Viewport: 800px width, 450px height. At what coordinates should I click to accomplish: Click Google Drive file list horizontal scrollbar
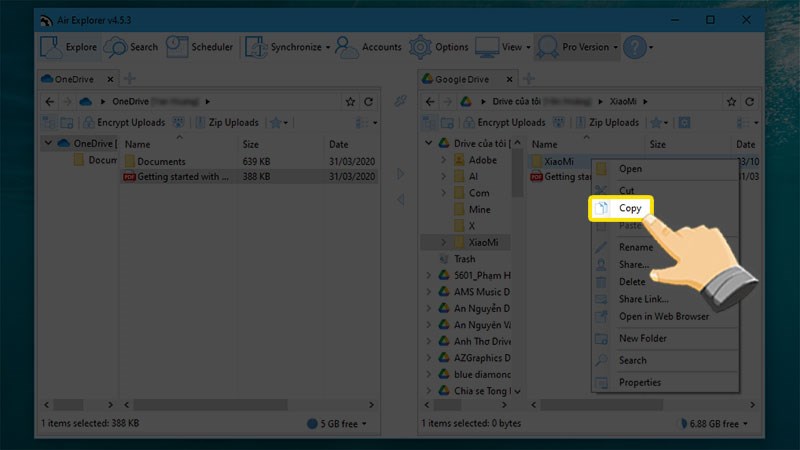[602, 405]
